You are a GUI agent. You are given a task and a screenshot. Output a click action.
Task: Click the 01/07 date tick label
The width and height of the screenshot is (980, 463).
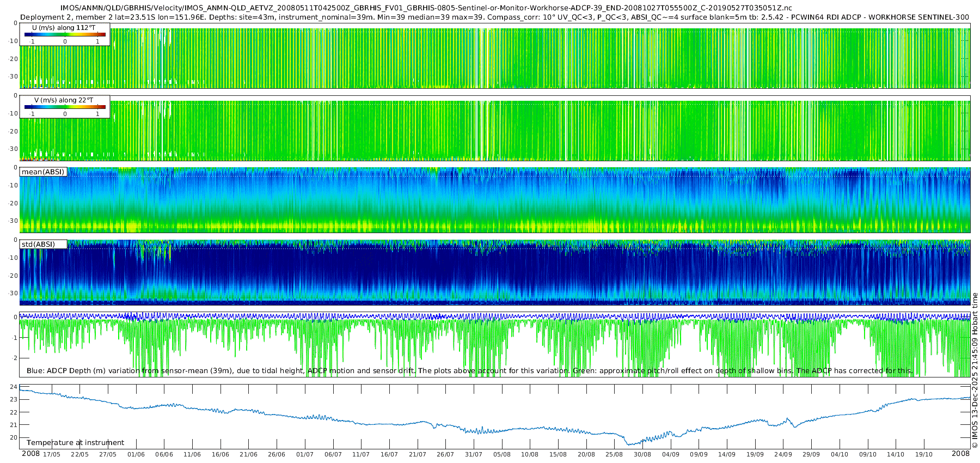point(305,454)
